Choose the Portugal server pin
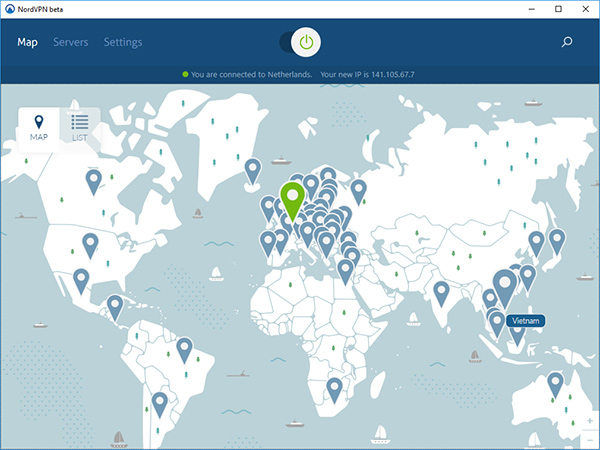 268,244
